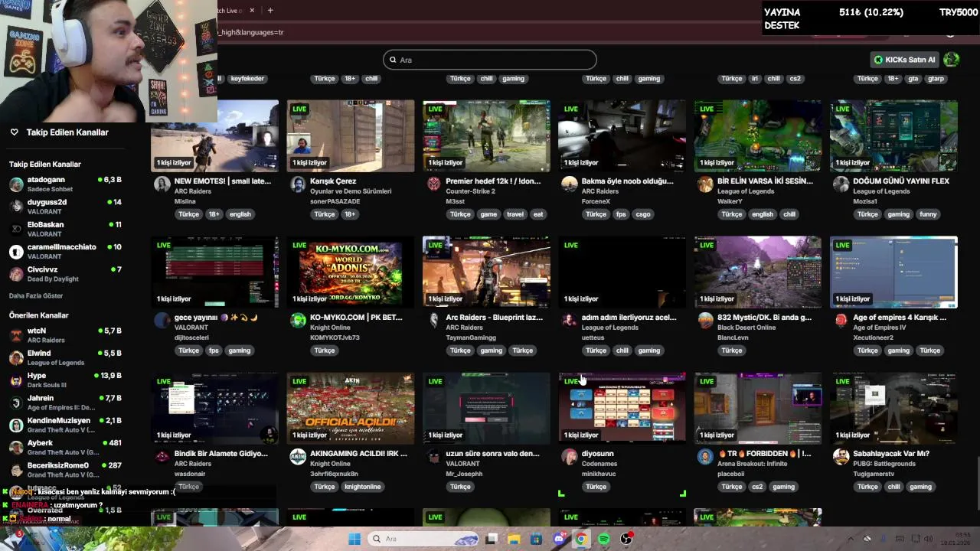Open minikhavuc's streamer avatar
The image size is (980, 551).
tap(569, 457)
